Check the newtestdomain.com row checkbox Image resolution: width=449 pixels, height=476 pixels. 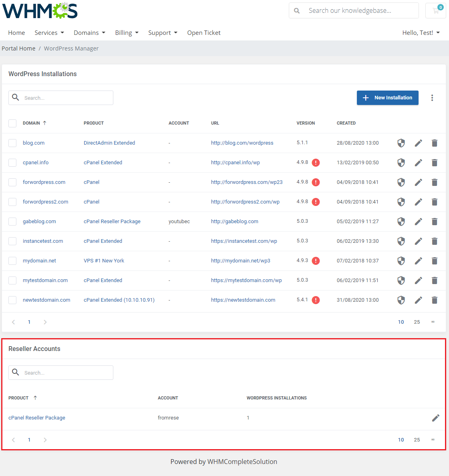[12, 300]
